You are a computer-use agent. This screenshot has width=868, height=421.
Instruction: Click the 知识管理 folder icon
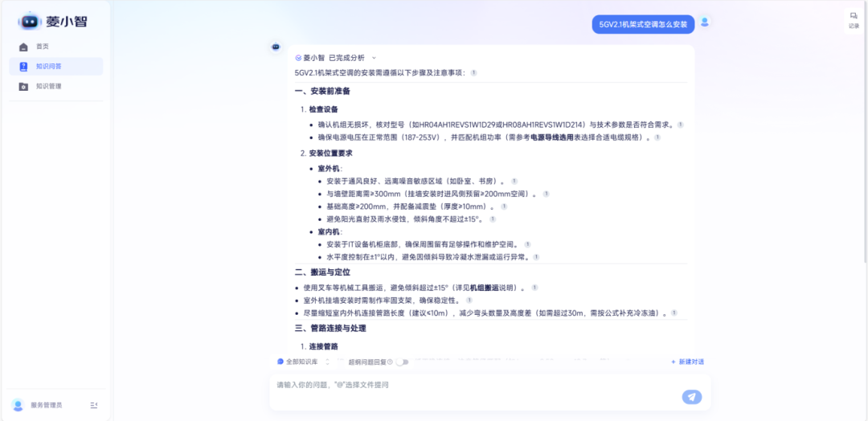23,86
